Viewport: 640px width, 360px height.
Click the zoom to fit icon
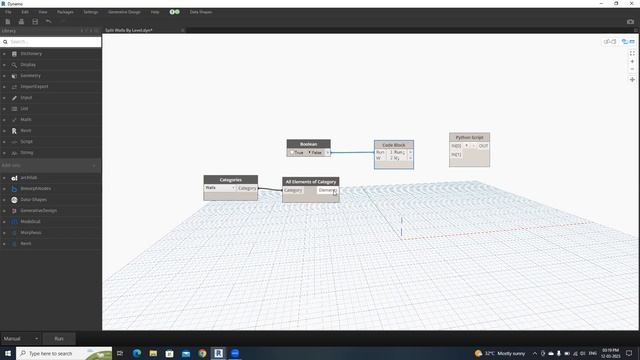tap(632, 53)
